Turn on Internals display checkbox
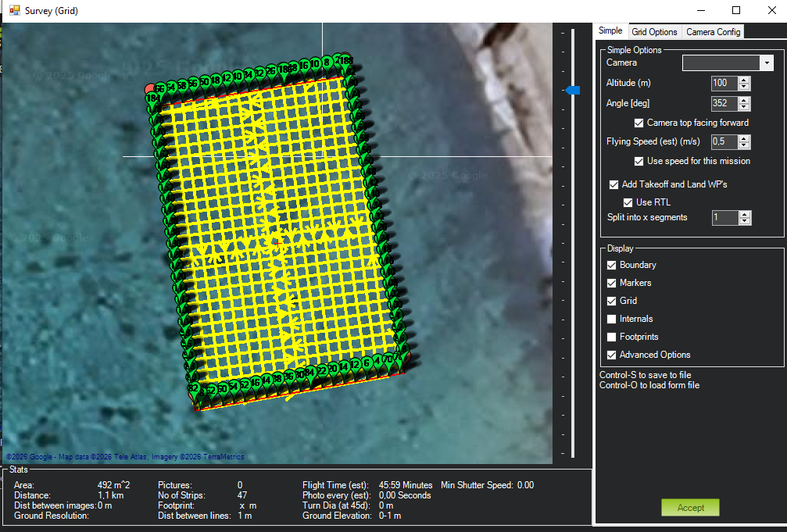The height and width of the screenshot is (532, 787). (x=612, y=319)
